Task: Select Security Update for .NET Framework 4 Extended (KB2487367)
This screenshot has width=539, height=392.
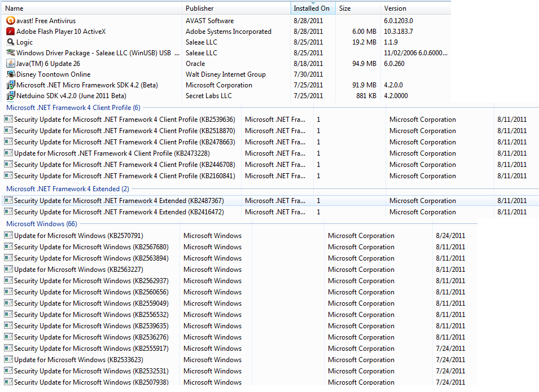Action: coord(119,200)
